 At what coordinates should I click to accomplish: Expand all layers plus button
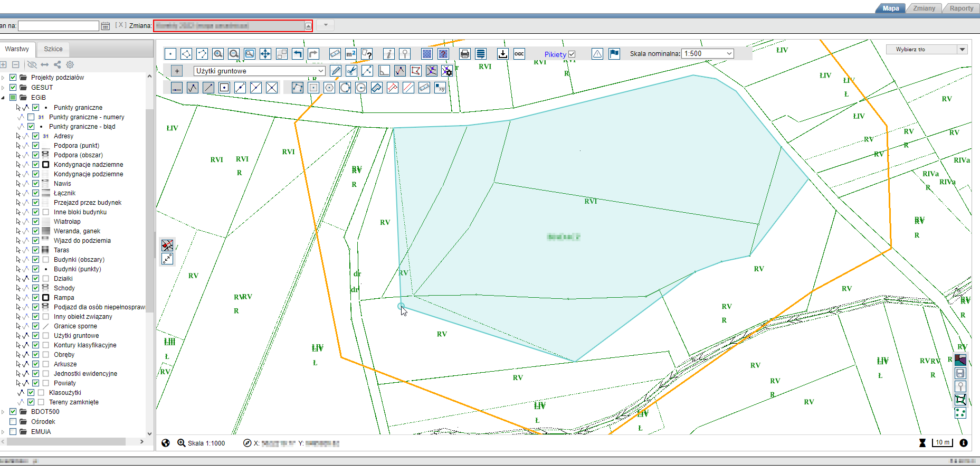3,64
